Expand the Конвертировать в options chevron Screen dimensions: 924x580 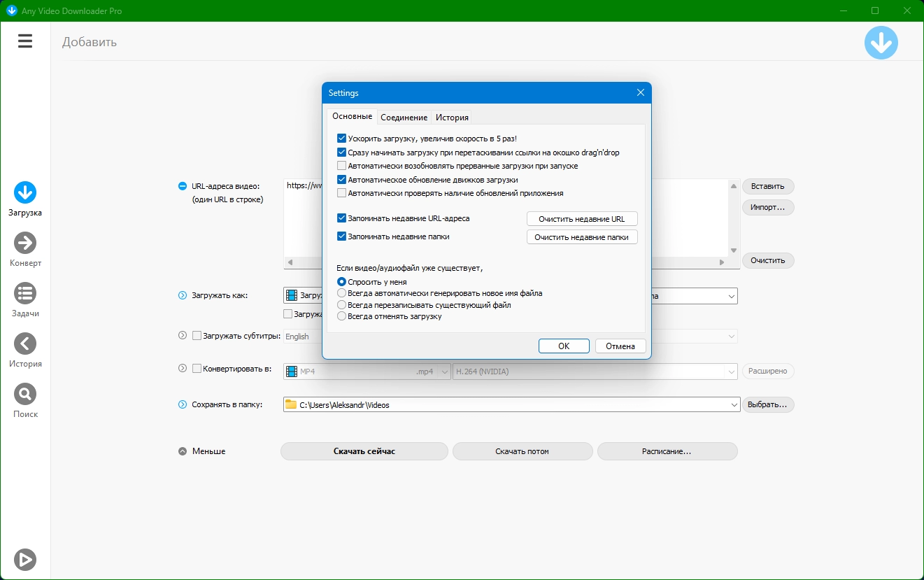coord(183,368)
